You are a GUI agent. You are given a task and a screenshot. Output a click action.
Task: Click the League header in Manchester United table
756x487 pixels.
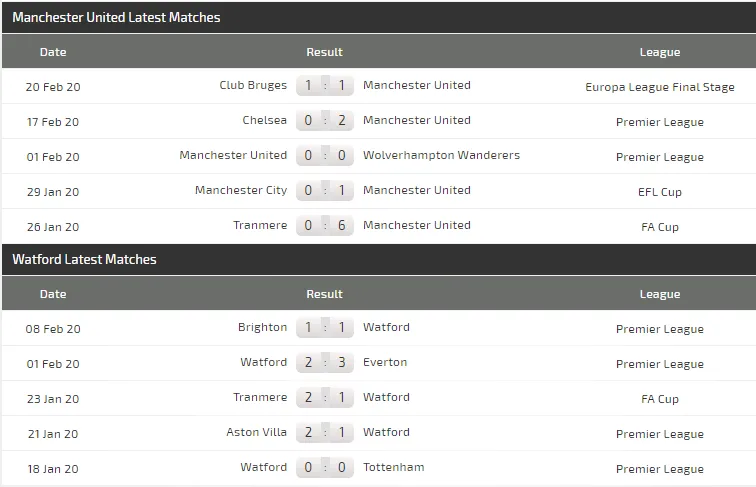[x=659, y=52]
